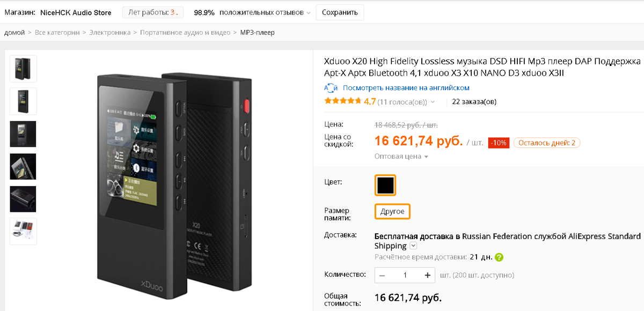
Task: Open the Shipping method chevron
Action: [x=413, y=246]
